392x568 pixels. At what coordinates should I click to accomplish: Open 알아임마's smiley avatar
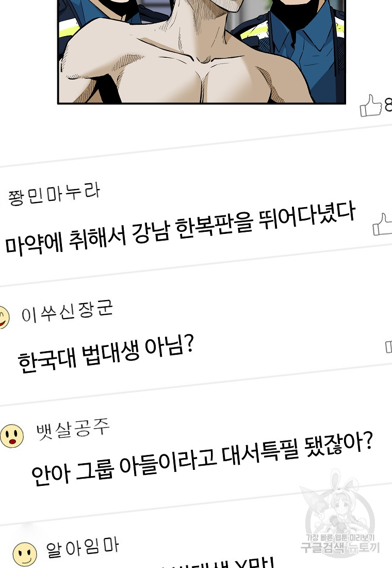click(x=25, y=554)
